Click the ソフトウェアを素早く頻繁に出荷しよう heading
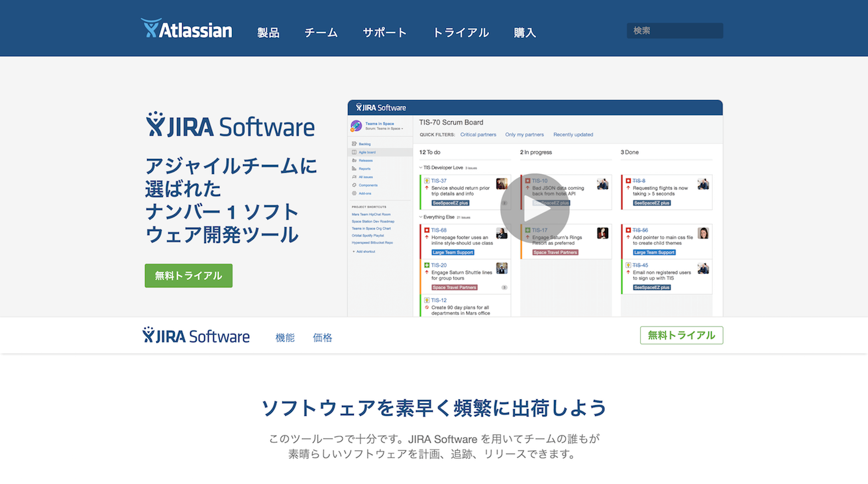 coord(434,408)
